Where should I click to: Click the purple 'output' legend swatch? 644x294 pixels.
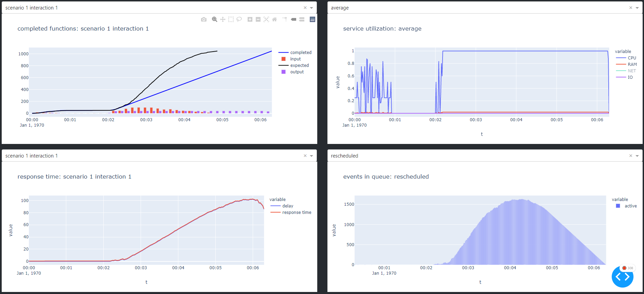pos(284,72)
